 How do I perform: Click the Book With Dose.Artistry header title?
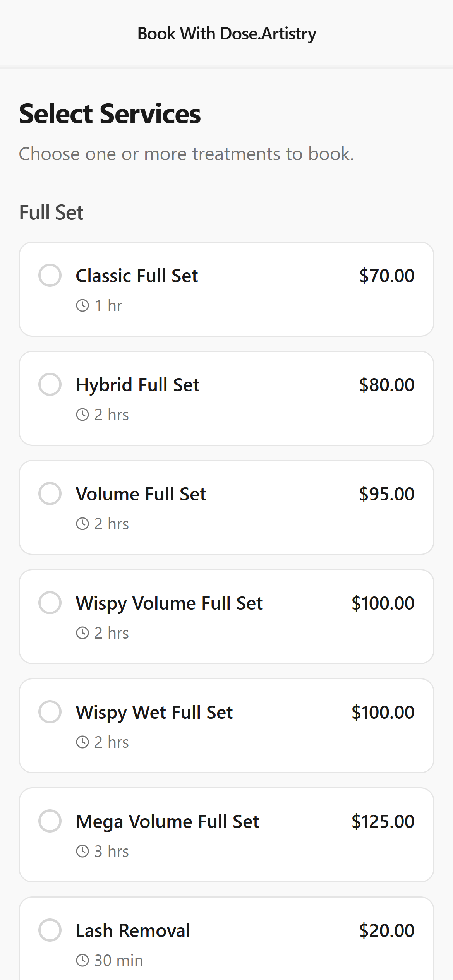[226, 34]
